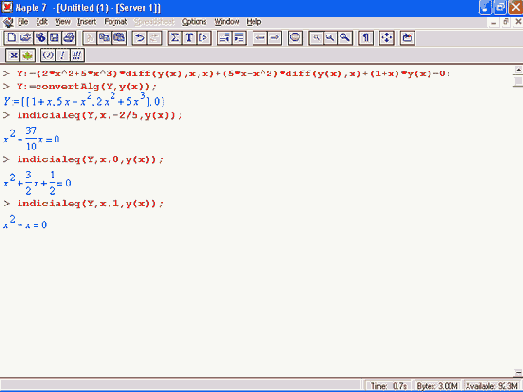Open the Window menu

click(x=227, y=22)
